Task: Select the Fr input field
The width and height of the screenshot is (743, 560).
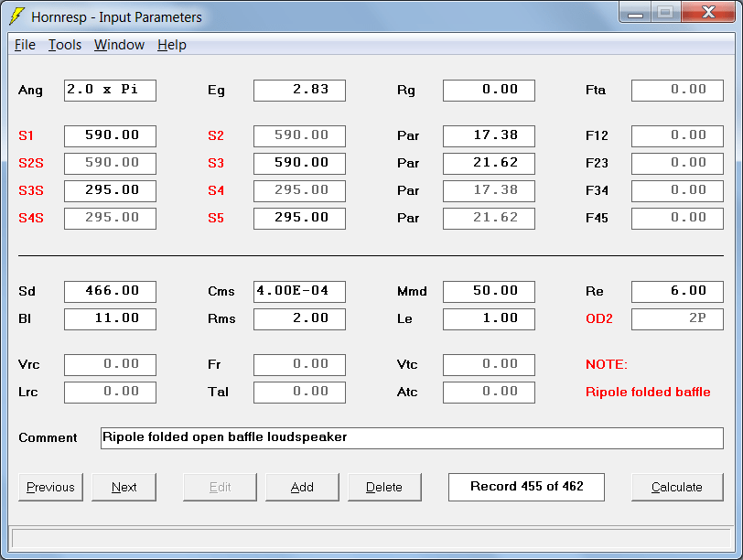Action: pyautogui.click(x=299, y=365)
